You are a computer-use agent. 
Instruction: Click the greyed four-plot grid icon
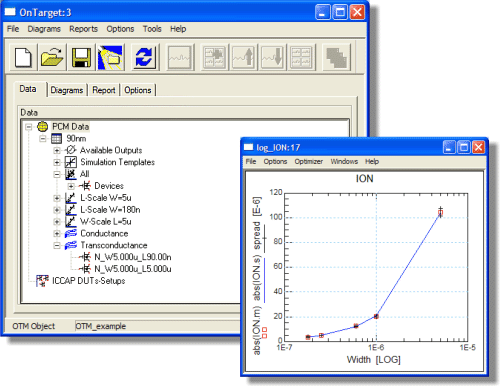[302, 57]
